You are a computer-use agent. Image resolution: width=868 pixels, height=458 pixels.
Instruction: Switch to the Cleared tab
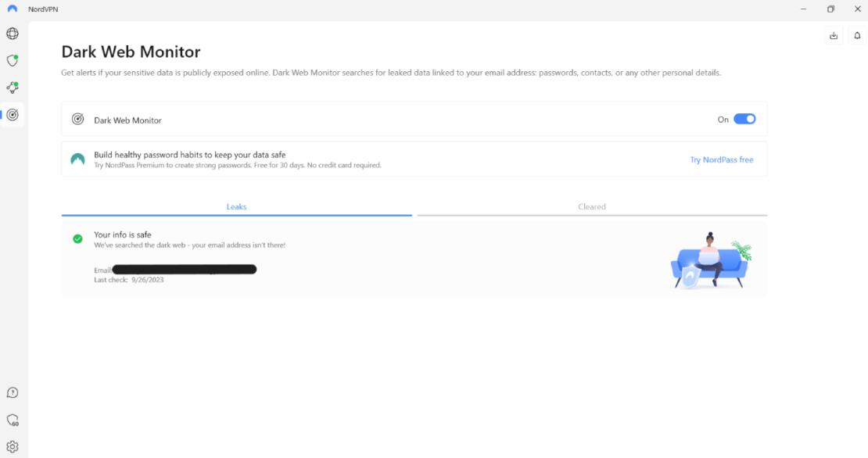592,207
